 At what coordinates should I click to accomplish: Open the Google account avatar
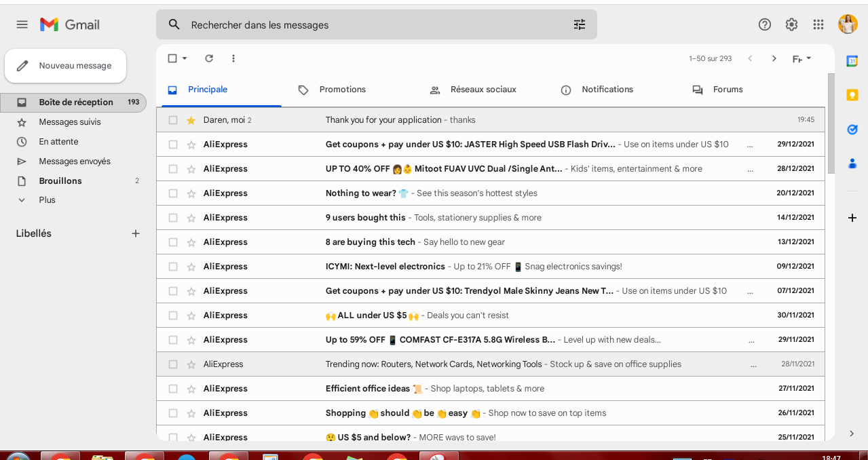(x=848, y=24)
